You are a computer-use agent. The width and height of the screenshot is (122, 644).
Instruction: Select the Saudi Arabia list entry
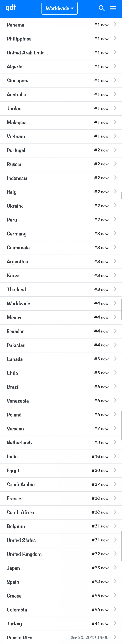[x=61, y=484]
